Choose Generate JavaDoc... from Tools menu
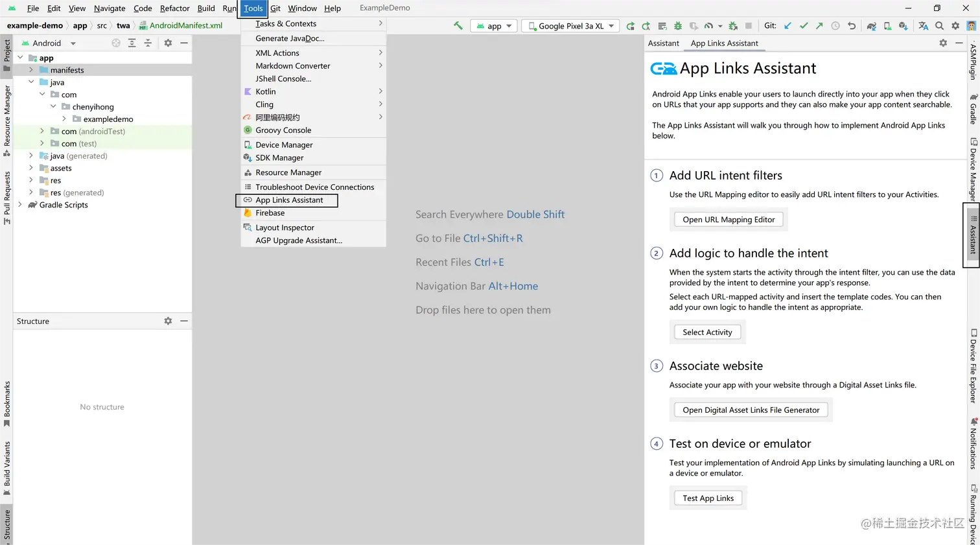This screenshot has height=545, width=980. pyautogui.click(x=313, y=38)
